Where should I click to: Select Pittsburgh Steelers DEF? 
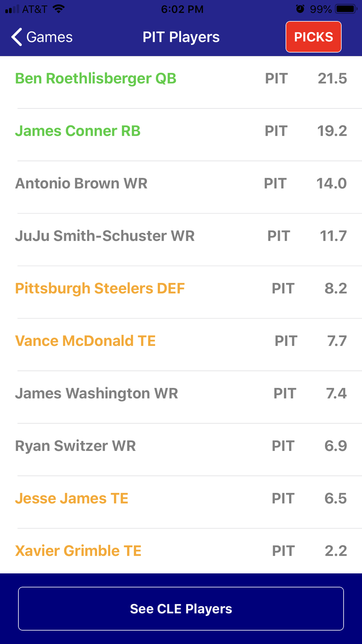(x=100, y=289)
